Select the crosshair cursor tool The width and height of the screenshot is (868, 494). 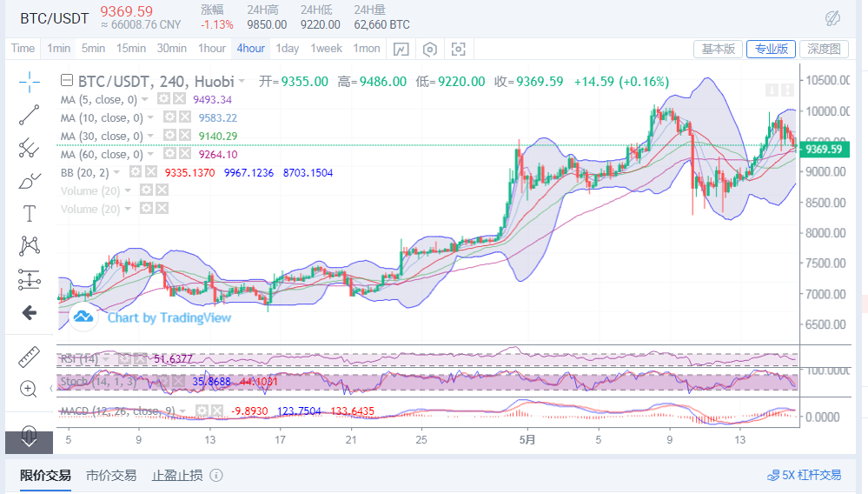(30, 83)
